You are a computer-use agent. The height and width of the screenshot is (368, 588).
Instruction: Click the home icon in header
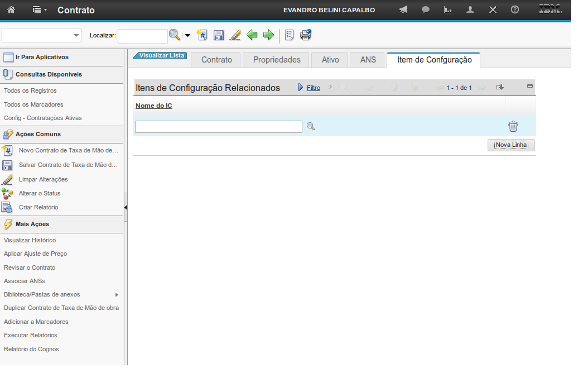tap(11, 10)
